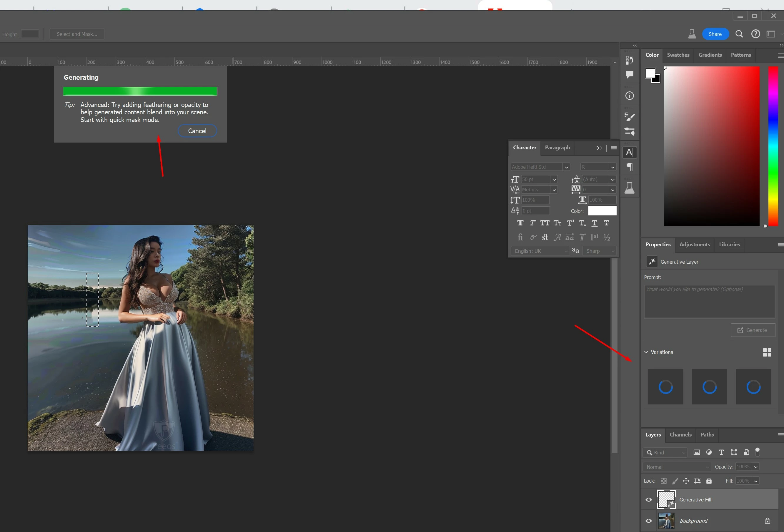The width and height of the screenshot is (784, 532).
Task: Hide the Background layer
Action: pos(648,521)
